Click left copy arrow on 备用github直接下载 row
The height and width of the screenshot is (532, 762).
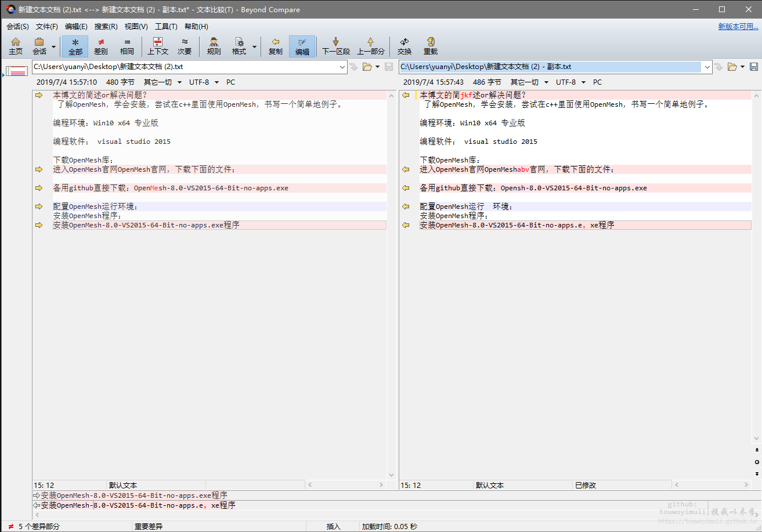pos(39,188)
